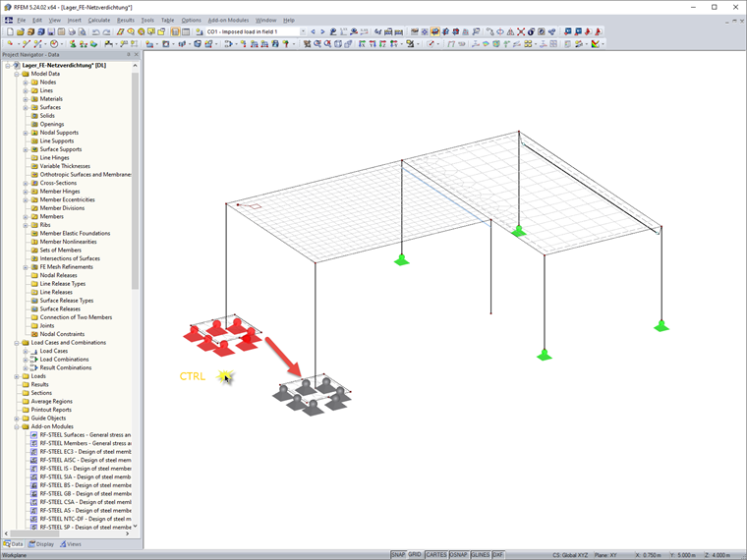
Task: Open the File menu
Action: [22, 20]
